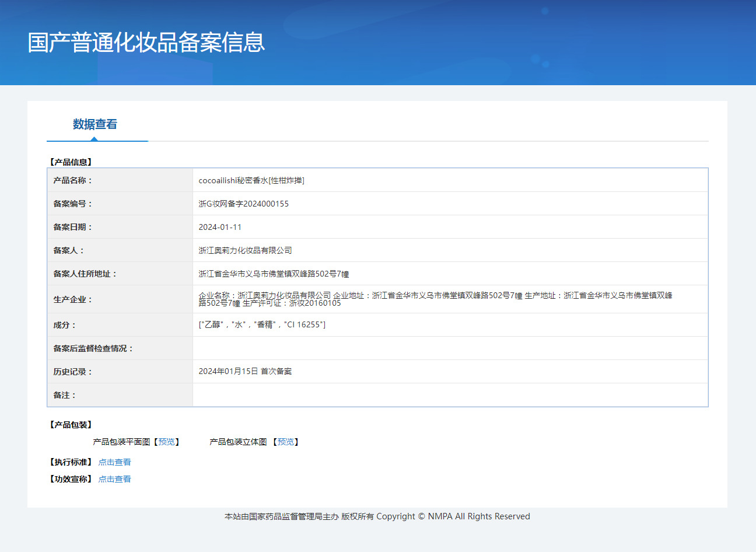The height and width of the screenshot is (552, 756).
Task: Open 预览 link for 产品包装立体图
Action: 286,442
